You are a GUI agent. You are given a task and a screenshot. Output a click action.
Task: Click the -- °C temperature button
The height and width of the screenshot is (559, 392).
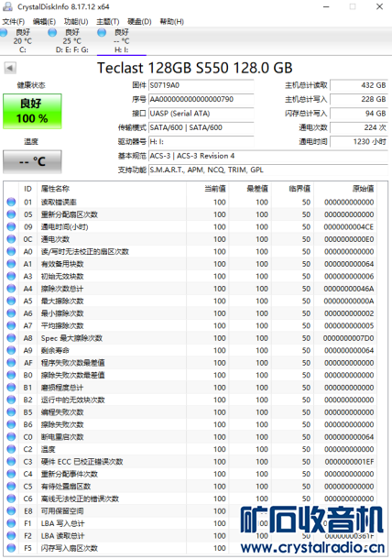pyautogui.click(x=32, y=162)
